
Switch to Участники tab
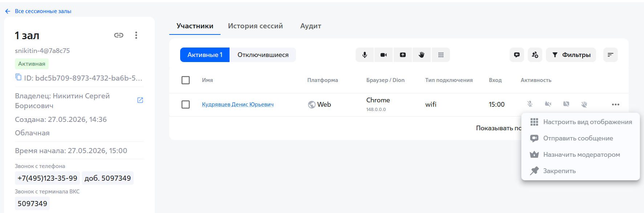(x=195, y=26)
